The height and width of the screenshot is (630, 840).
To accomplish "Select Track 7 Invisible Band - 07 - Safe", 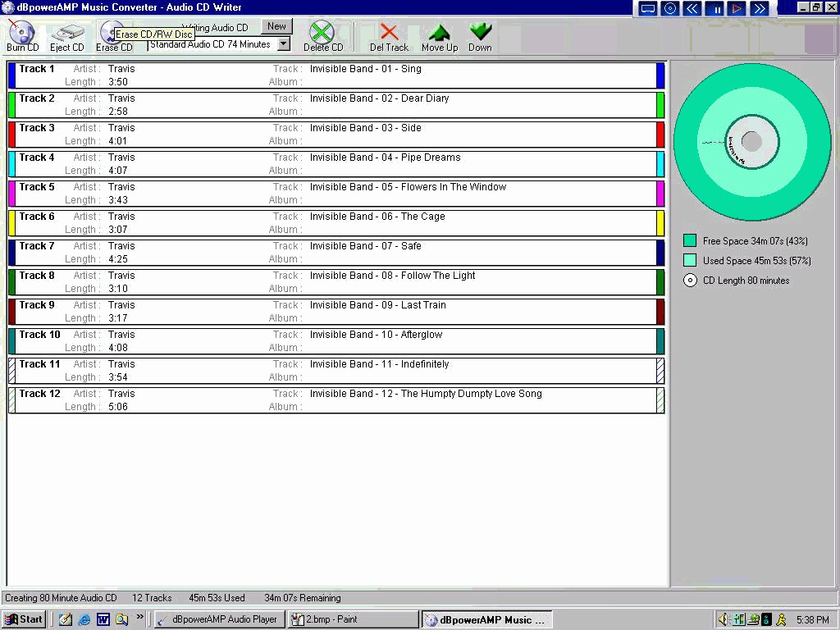I will (x=336, y=252).
